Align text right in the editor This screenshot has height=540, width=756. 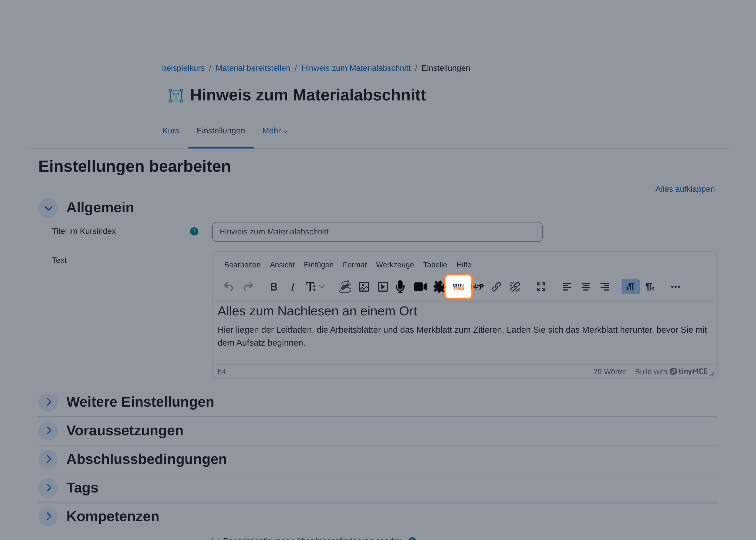pos(605,287)
